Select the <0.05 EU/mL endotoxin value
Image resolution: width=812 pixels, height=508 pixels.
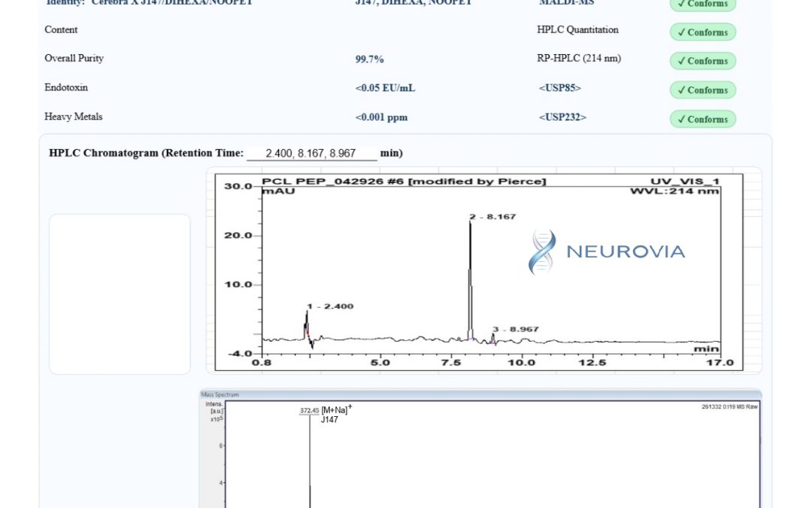point(385,88)
